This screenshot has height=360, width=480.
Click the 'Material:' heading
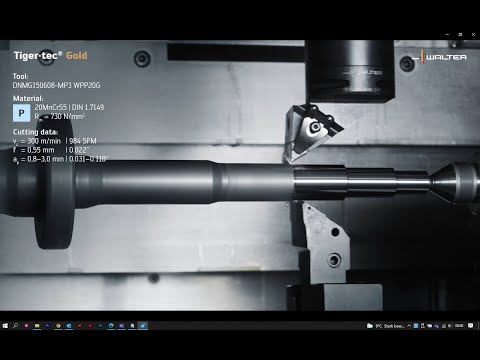click(28, 98)
